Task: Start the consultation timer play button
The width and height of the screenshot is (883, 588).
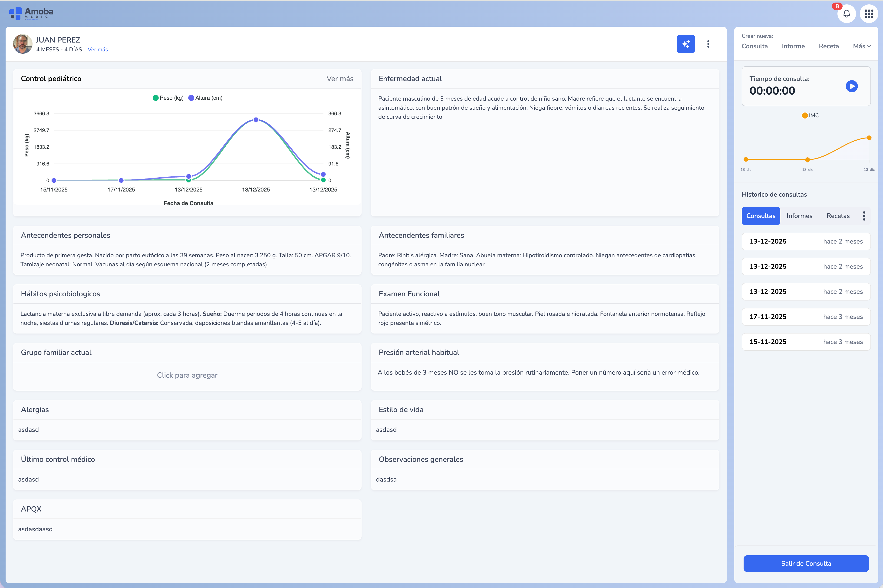Action: [851, 86]
